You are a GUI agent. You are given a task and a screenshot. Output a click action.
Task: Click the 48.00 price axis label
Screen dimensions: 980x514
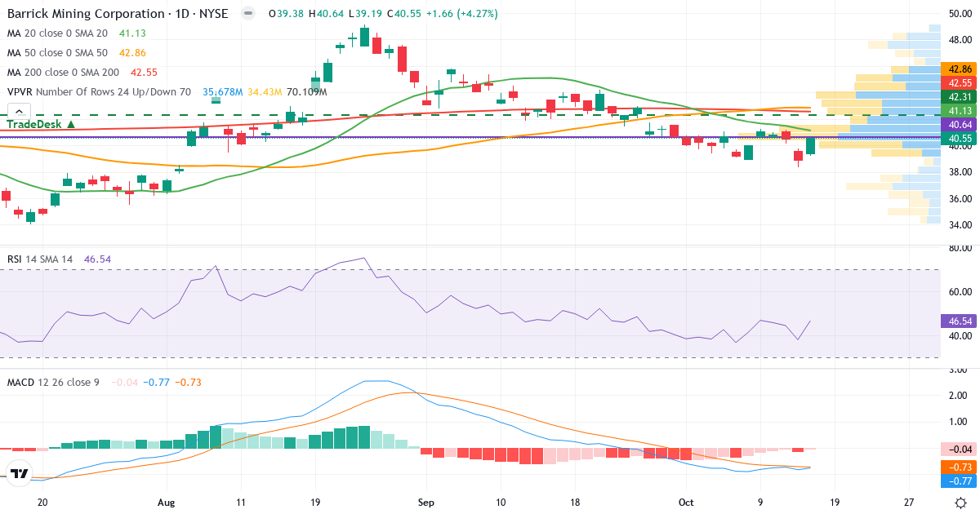[959, 39]
